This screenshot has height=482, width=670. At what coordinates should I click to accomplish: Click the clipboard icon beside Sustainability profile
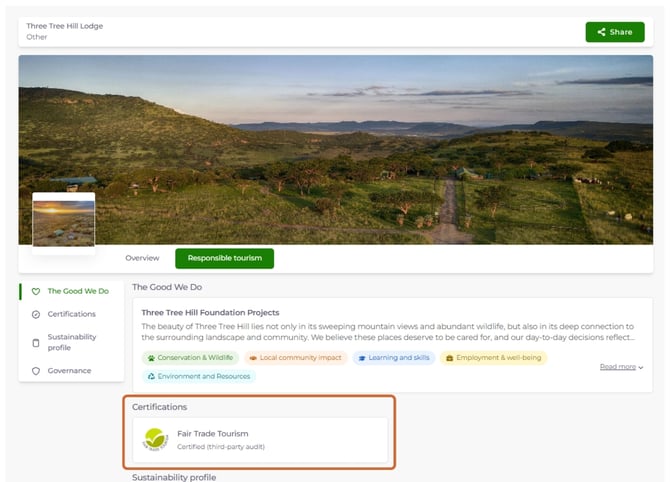[x=36, y=343]
